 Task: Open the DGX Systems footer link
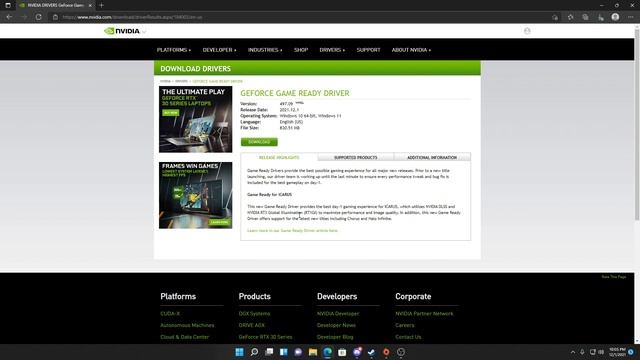pyautogui.click(x=254, y=313)
